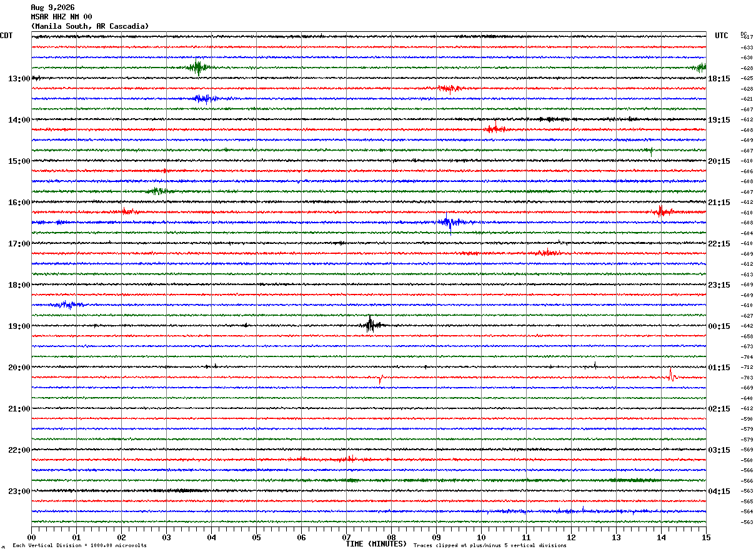
Task: Click the black seismic burst on 19:00 trace
Action: 371,324
